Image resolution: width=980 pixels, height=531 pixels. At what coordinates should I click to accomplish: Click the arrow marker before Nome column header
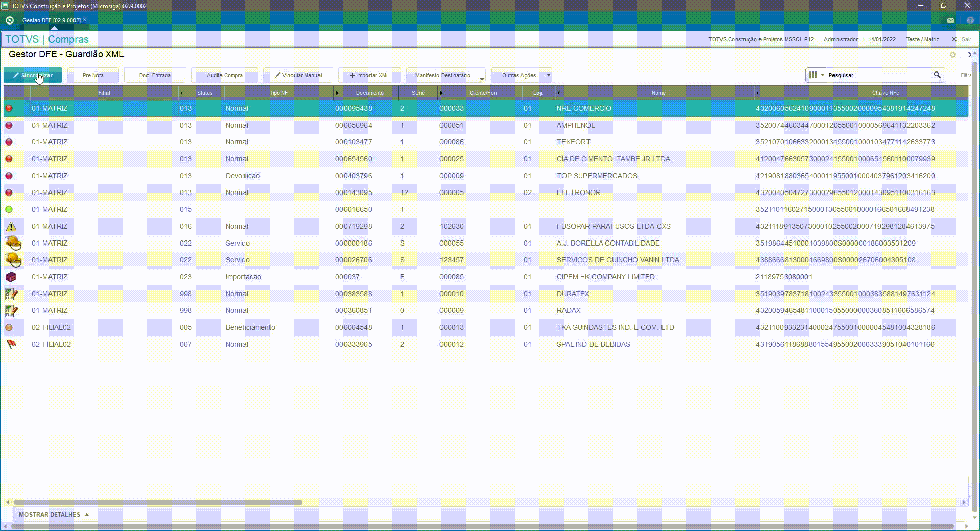coord(559,93)
